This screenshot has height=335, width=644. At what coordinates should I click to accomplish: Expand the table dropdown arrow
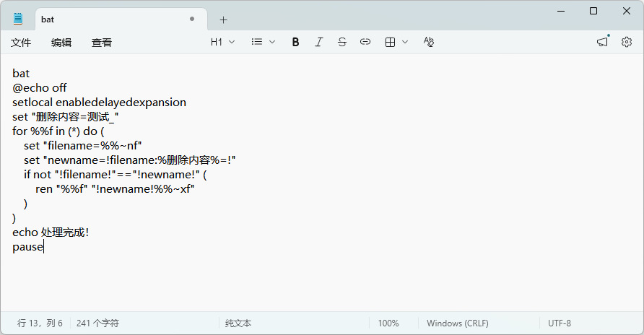click(405, 42)
